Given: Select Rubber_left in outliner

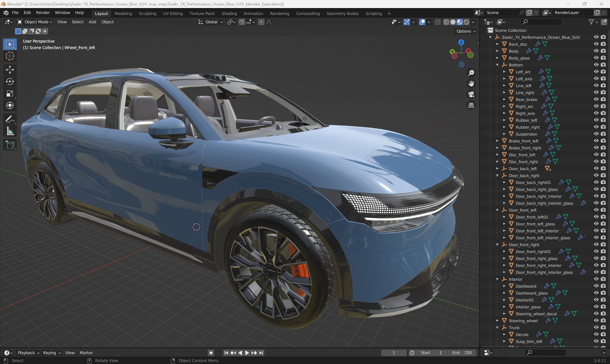Looking at the screenshot, I should [x=526, y=120].
